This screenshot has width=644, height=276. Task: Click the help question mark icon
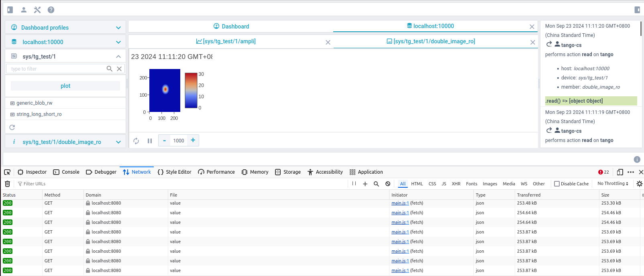click(x=51, y=10)
